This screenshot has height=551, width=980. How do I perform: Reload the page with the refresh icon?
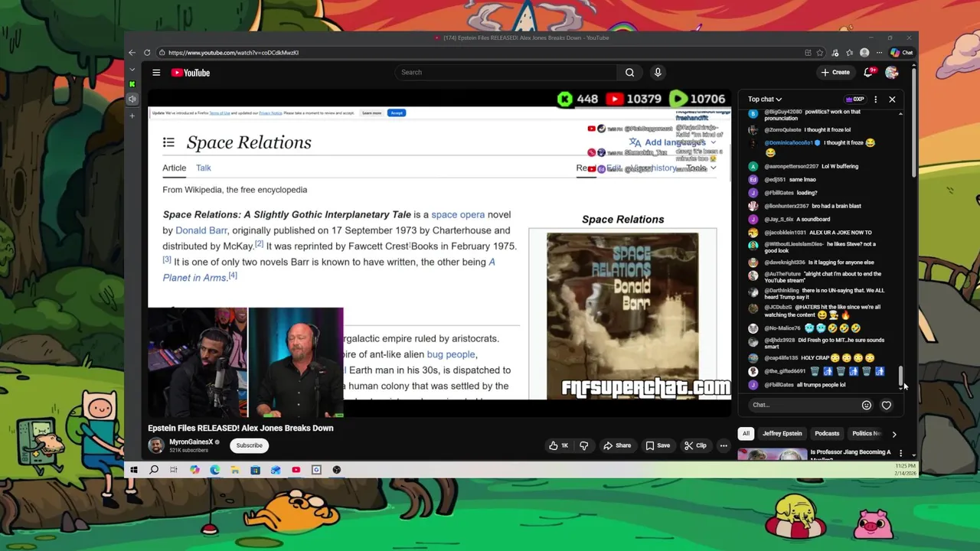(147, 53)
